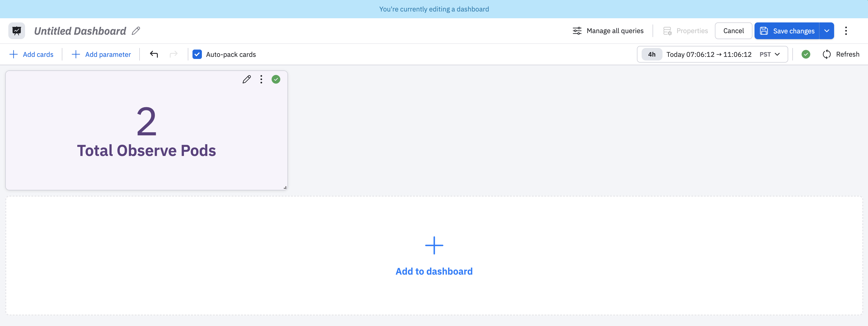
Task: Open the PST timezone dropdown
Action: pos(770,54)
